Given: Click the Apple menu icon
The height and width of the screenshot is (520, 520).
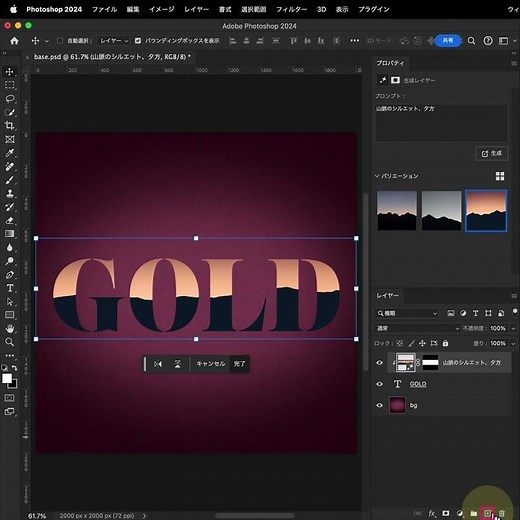Looking at the screenshot, I should [x=13, y=9].
